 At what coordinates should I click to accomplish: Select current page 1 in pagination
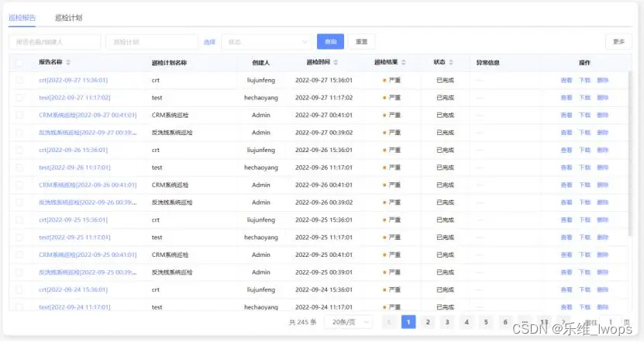click(x=408, y=322)
